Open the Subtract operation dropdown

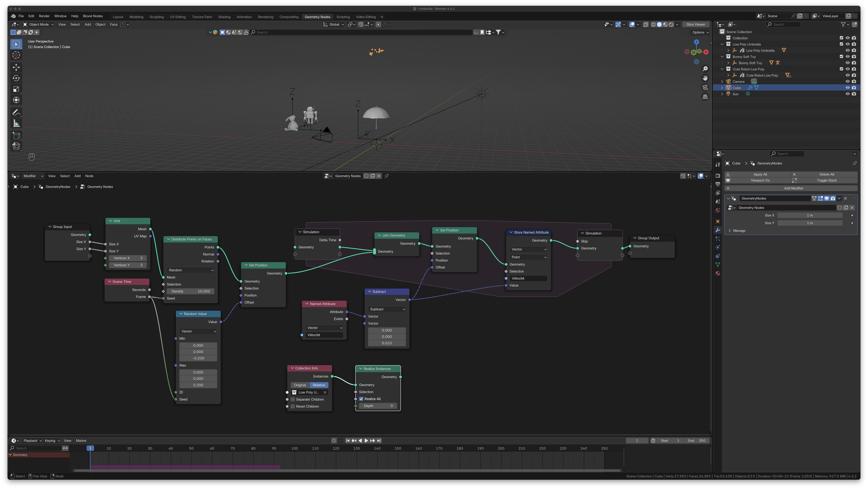(x=387, y=309)
